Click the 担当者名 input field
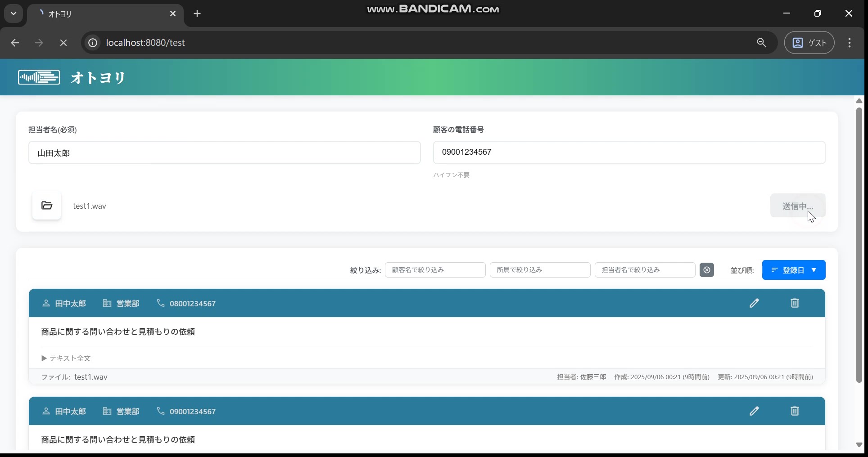The height and width of the screenshot is (457, 868). (224, 153)
